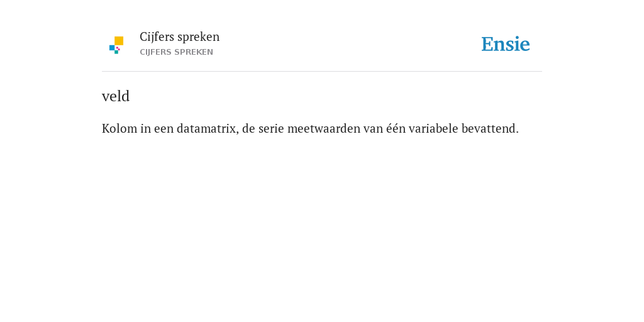
Task: Click the word "Kolom" in the definition
Action: pyautogui.click(x=119, y=128)
